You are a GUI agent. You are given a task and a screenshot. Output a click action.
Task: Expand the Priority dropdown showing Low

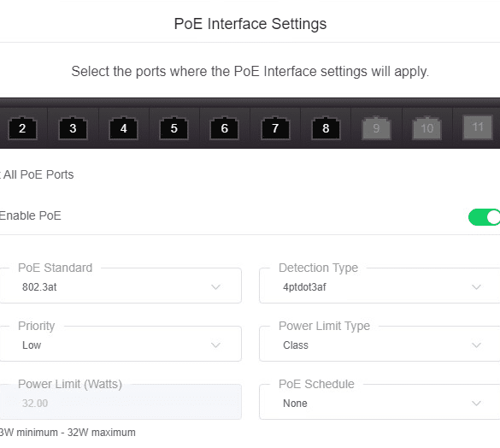(121, 344)
